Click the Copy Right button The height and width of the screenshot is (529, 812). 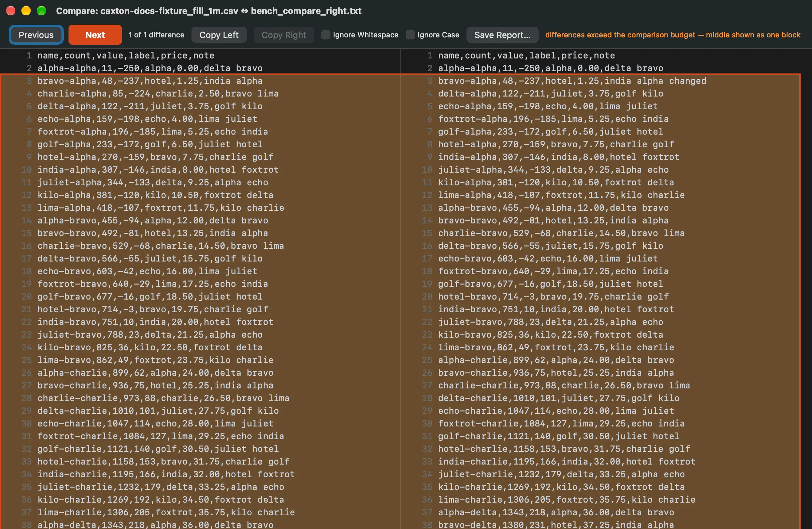click(x=283, y=35)
